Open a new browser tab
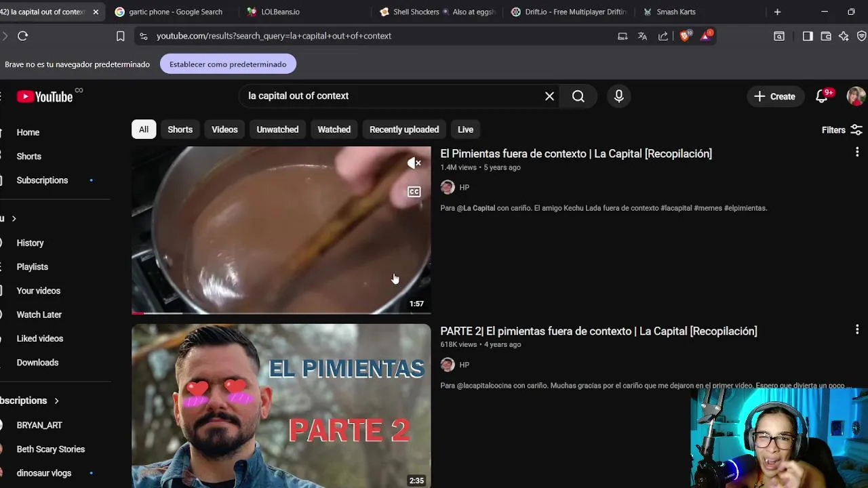The image size is (868, 488). tap(777, 12)
